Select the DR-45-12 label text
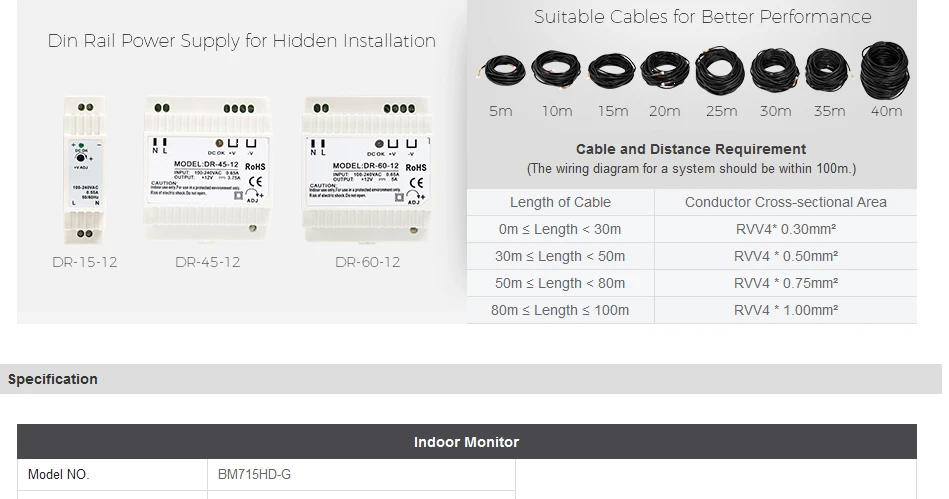 (208, 262)
